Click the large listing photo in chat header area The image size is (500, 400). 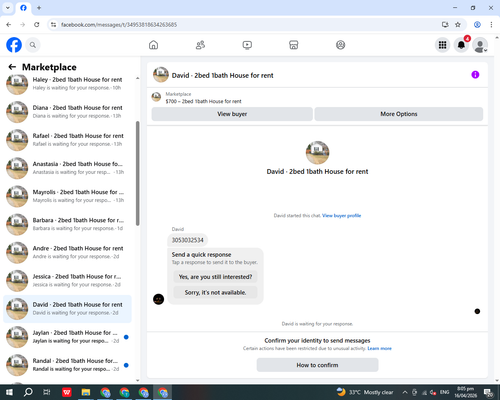point(317,152)
